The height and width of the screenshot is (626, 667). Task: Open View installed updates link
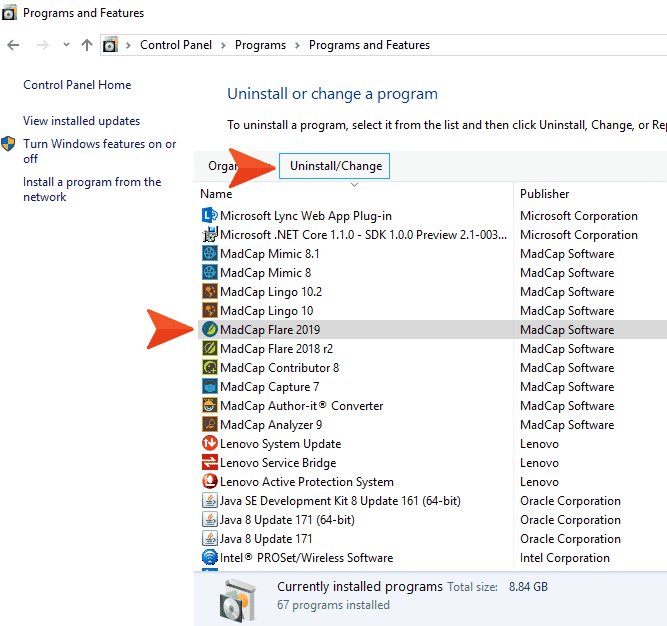click(81, 121)
